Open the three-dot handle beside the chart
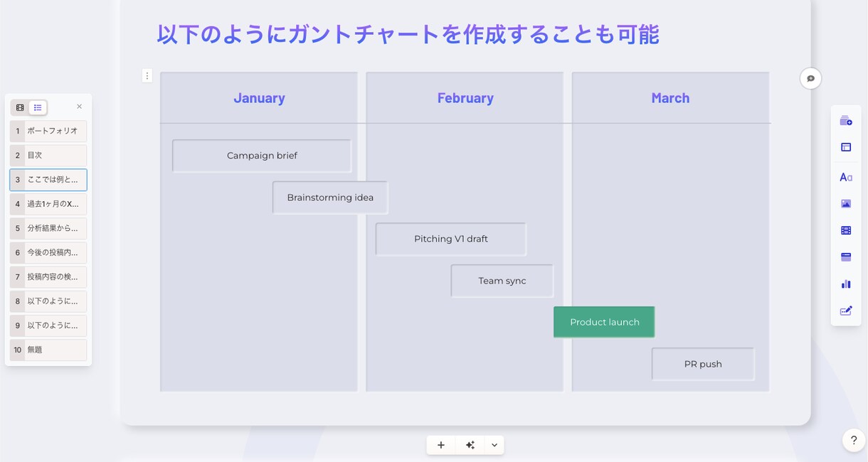Viewport: 868px width, 462px height. (x=147, y=75)
